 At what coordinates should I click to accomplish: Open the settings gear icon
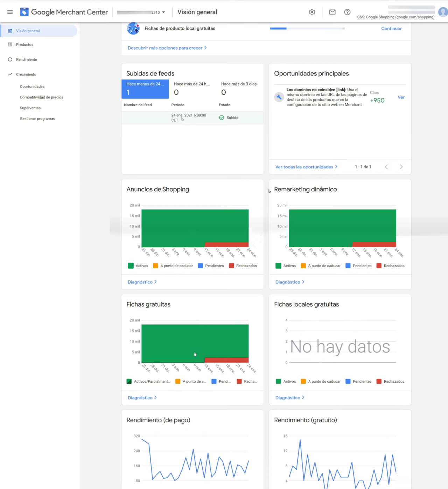[x=312, y=12]
